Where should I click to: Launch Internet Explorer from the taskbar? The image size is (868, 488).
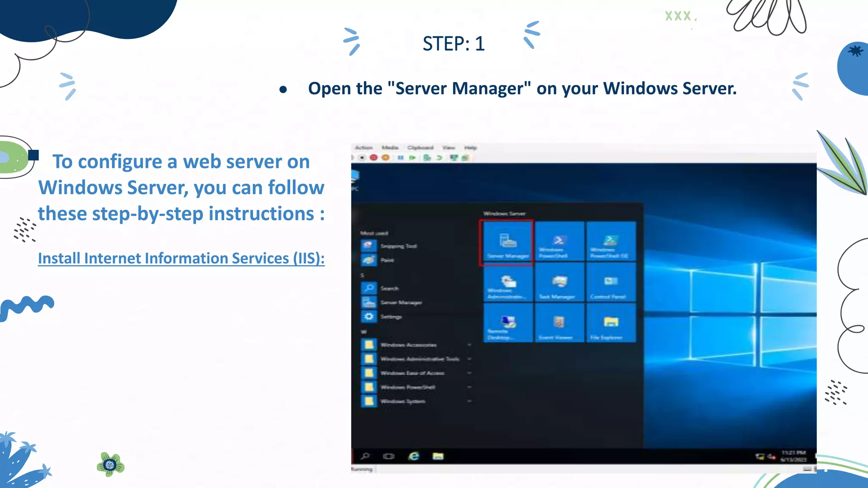(x=414, y=456)
